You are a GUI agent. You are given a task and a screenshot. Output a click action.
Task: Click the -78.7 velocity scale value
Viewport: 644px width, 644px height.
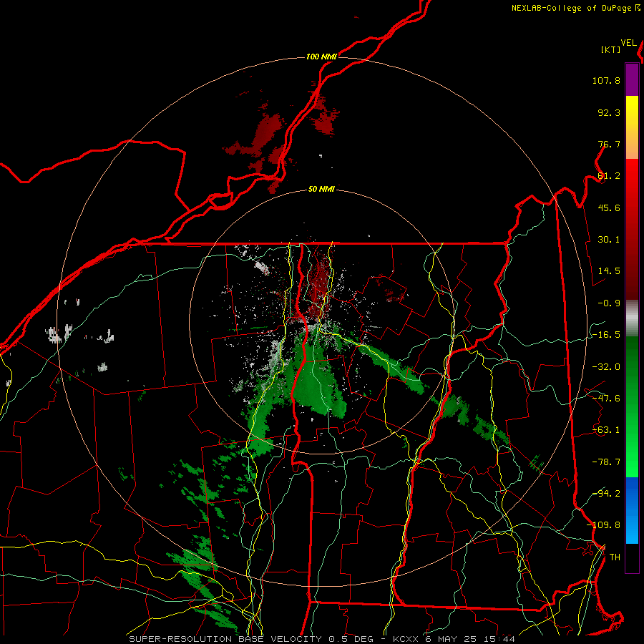tap(606, 462)
